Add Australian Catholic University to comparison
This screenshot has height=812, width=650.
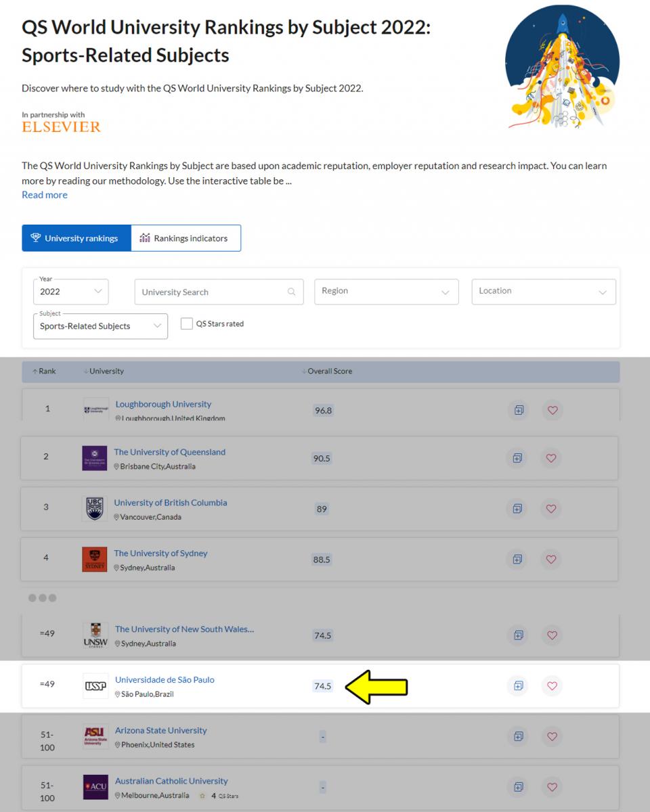519,787
